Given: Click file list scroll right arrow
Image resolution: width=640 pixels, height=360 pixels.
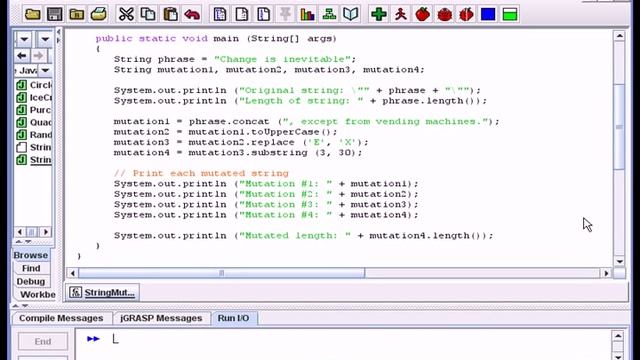Looking at the screenshot, I should pos(46,232).
